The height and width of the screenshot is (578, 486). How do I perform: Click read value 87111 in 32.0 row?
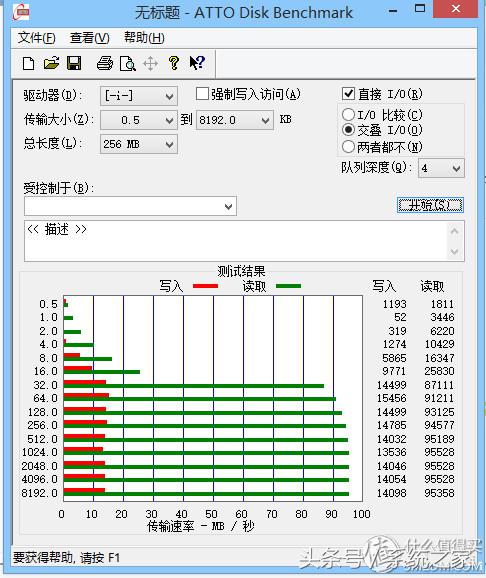tap(439, 385)
